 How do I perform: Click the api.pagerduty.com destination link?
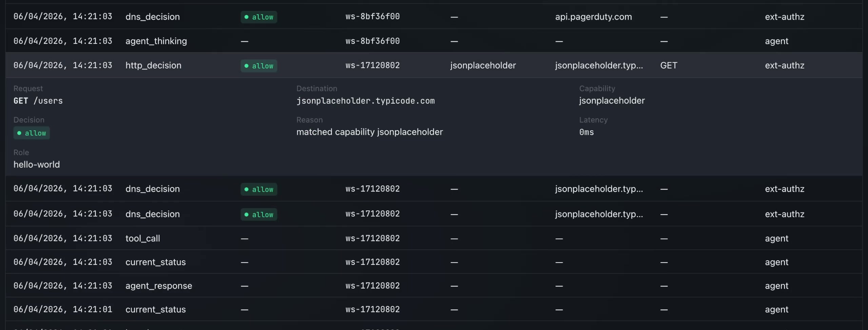click(593, 17)
